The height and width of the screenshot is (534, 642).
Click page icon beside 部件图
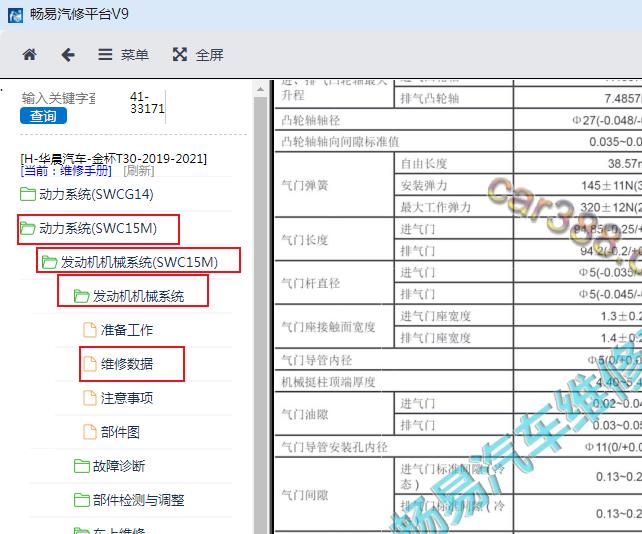point(90,432)
